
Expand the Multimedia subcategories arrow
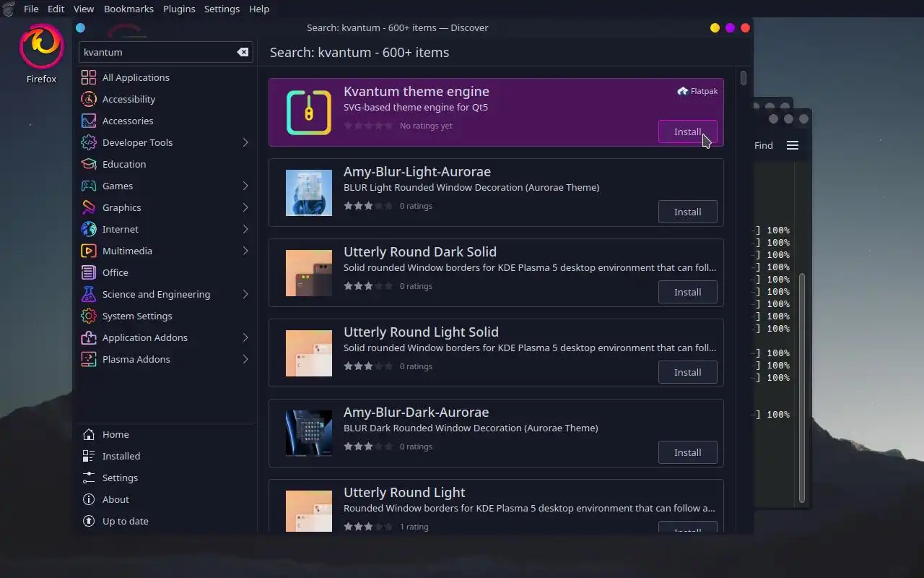245,251
